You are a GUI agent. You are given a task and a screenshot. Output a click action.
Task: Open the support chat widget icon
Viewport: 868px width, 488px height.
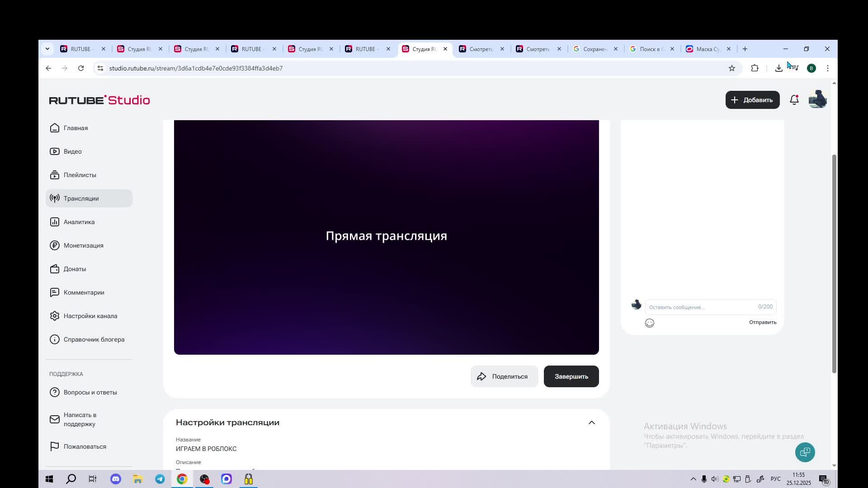pyautogui.click(x=805, y=452)
